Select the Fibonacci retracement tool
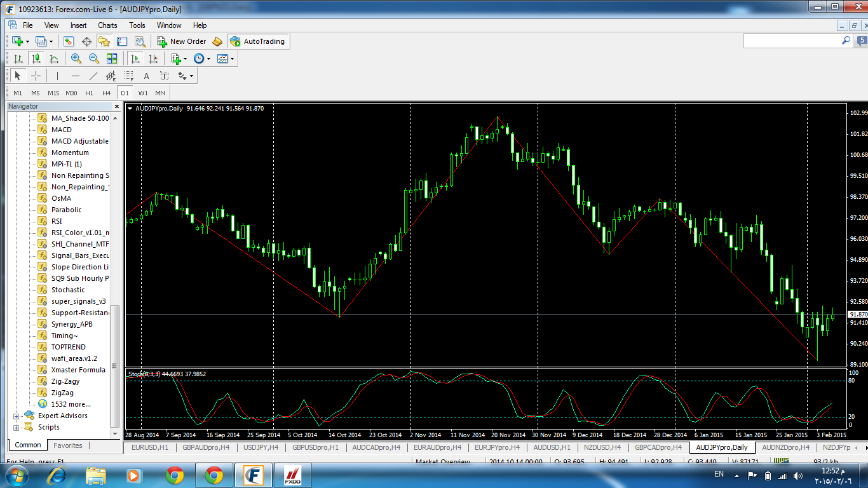The width and height of the screenshot is (868, 488). 129,76
